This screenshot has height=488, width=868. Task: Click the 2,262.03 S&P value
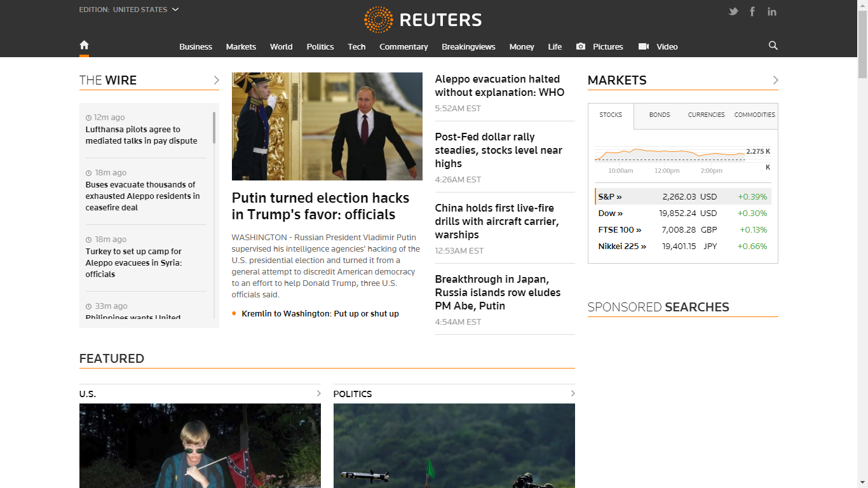coord(679,197)
